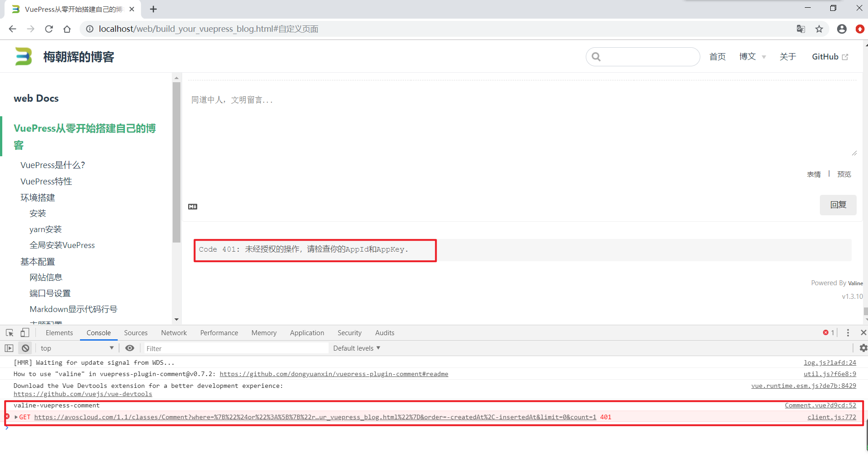Click the Markdown supported icon

coord(193,207)
